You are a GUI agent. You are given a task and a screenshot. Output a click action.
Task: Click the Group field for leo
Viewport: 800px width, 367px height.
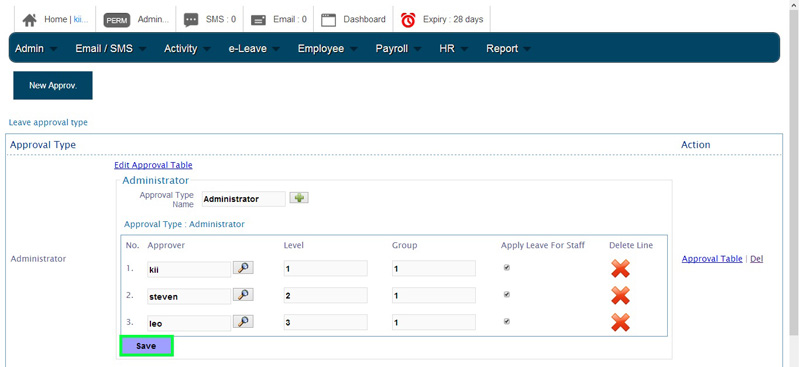tap(434, 322)
